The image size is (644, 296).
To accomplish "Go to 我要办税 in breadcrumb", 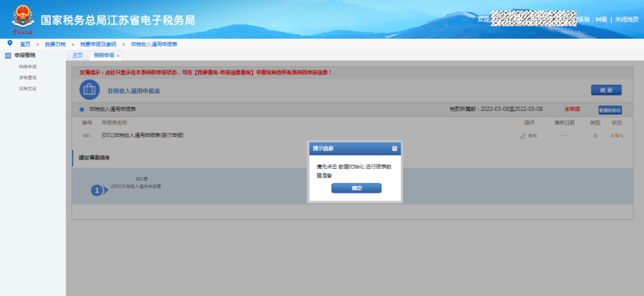I will [x=55, y=44].
